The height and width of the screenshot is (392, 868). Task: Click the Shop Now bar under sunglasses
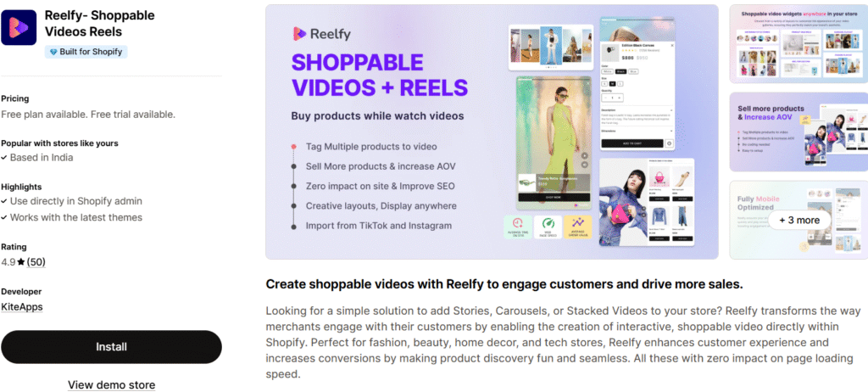coord(554,197)
